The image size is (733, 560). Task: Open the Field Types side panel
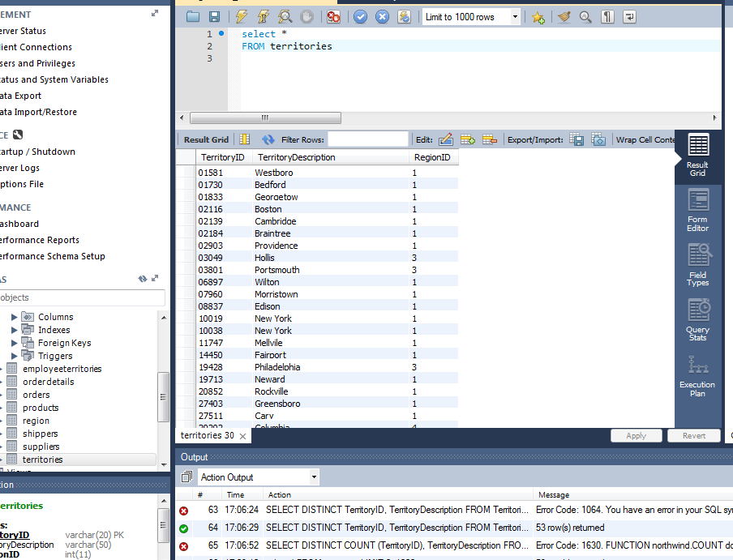[697, 265]
